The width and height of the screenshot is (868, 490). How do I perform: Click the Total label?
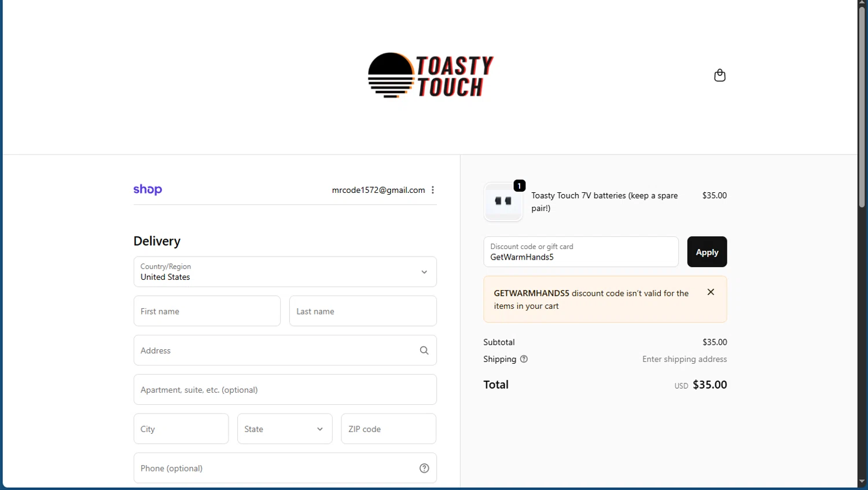[x=496, y=385]
